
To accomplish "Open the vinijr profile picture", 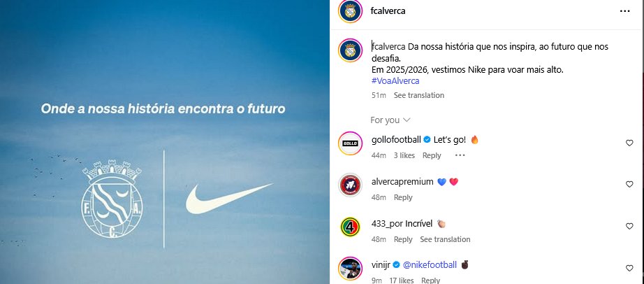I will pyautogui.click(x=350, y=269).
